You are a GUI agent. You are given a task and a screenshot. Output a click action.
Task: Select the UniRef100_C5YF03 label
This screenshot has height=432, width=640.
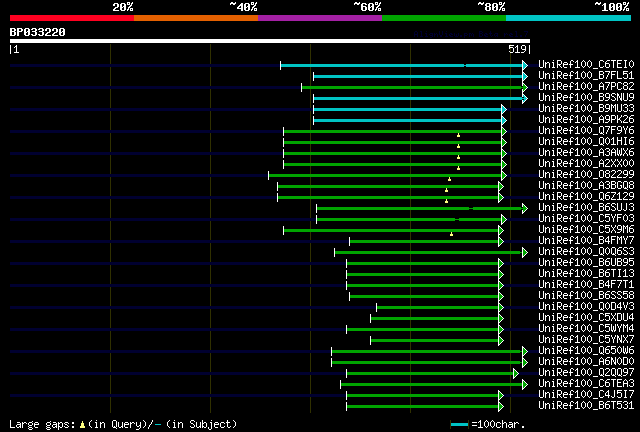586,218
